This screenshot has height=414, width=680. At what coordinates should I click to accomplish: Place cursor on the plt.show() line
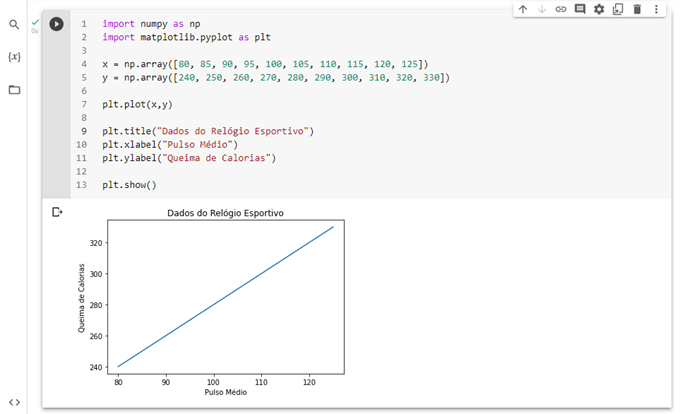click(x=129, y=185)
